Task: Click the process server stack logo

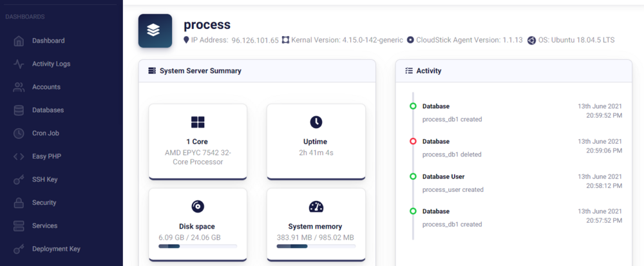Action: pyautogui.click(x=155, y=31)
